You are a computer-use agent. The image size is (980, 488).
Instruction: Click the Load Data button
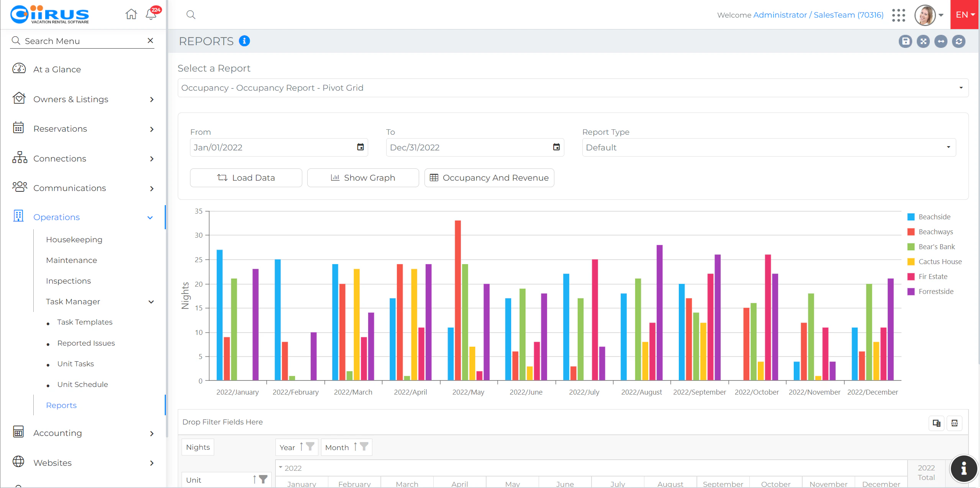tap(246, 178)
